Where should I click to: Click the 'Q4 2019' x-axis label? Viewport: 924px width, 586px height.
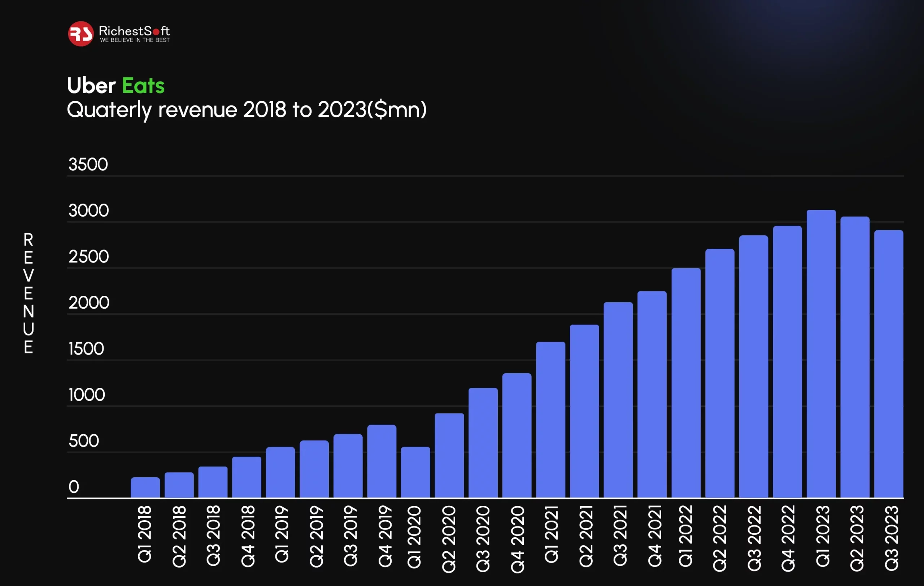385,536
